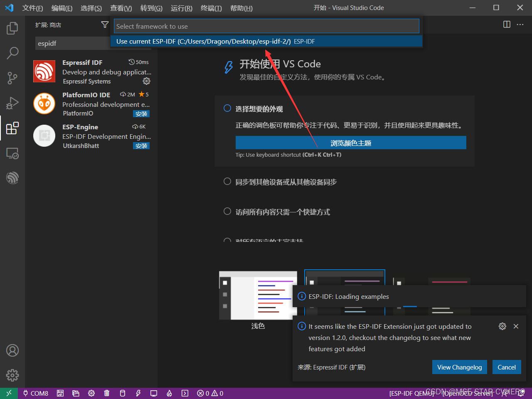
Task: Select the 浅色 light theme thumbnail
Action: click(258, 296)
